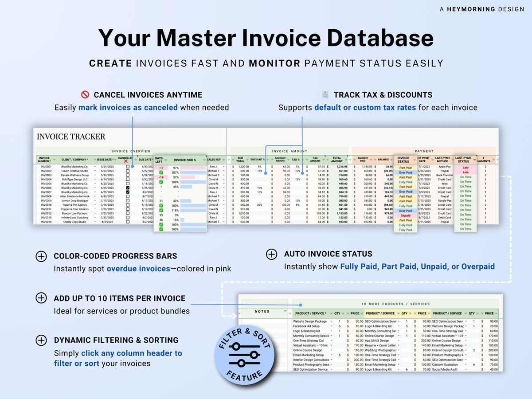Check the Cancelled box for INV0014

point(128,222)
